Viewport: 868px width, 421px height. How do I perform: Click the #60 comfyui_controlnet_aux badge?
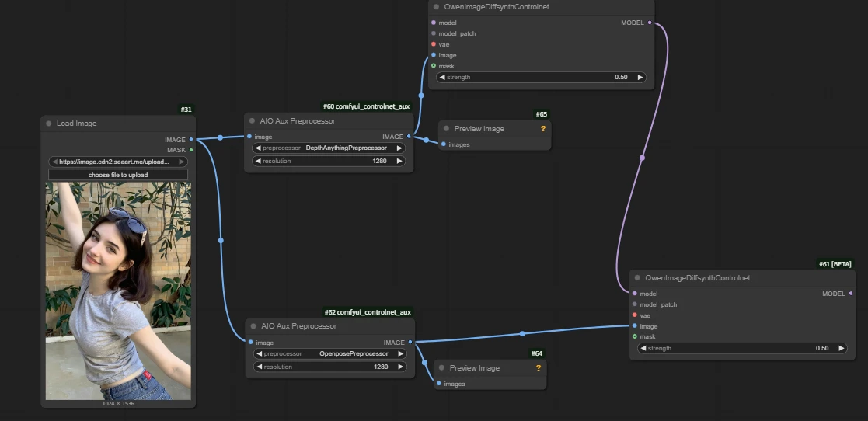pos(367,106)
